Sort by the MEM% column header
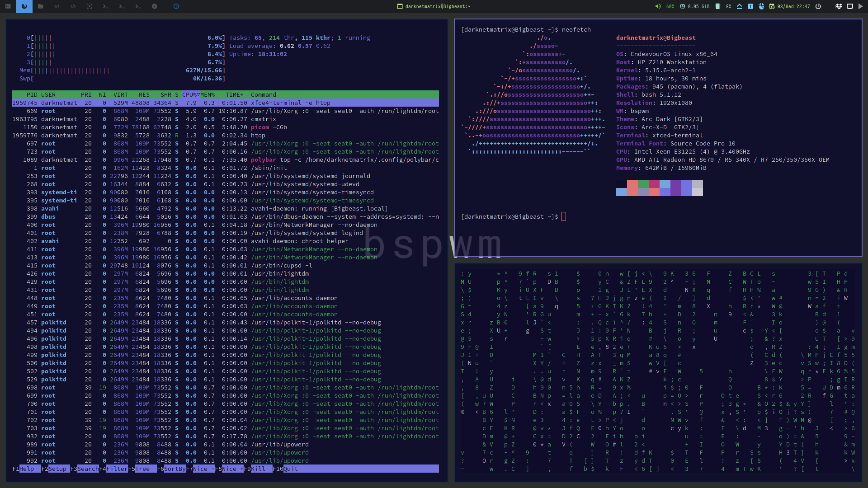Screen dimensions: 868x488 tap(208, 94)
